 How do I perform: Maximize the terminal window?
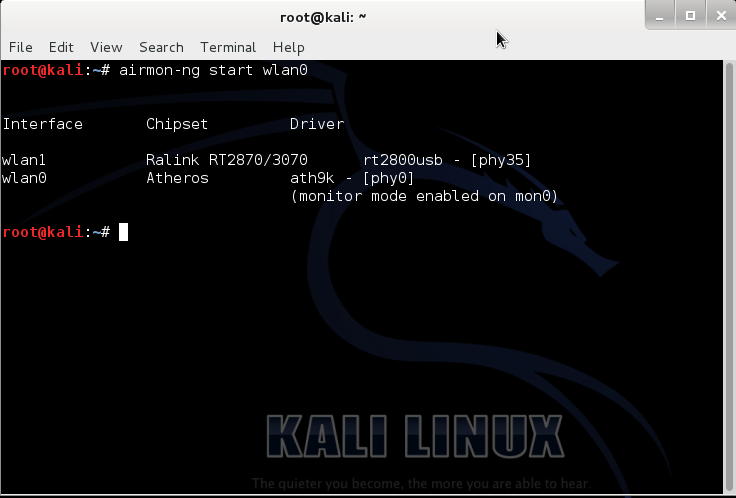(x=689, y=15)
